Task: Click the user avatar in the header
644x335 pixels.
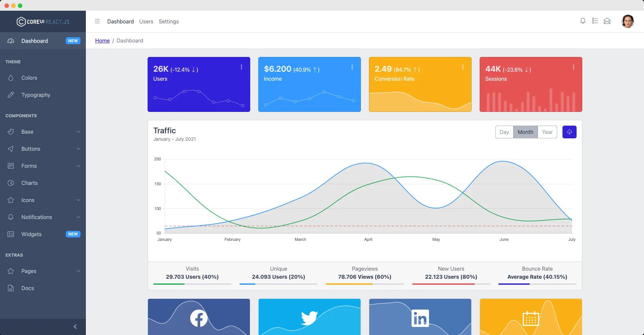Action: (628, 21)
